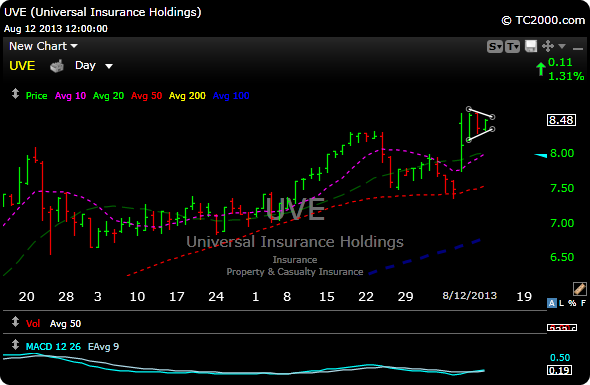The image size is (590, 385).
Task: Select the A arithmetic scale toggle
Action: (x=552, y=303)
